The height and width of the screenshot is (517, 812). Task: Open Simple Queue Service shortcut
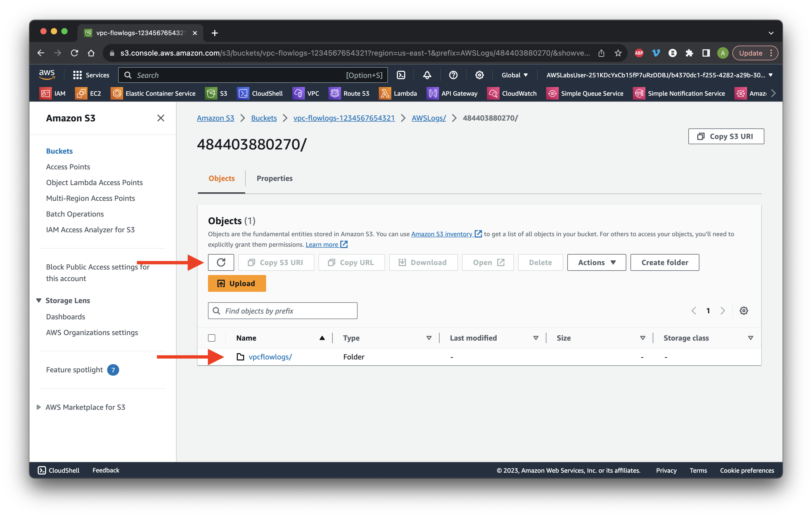click(585, 94)
